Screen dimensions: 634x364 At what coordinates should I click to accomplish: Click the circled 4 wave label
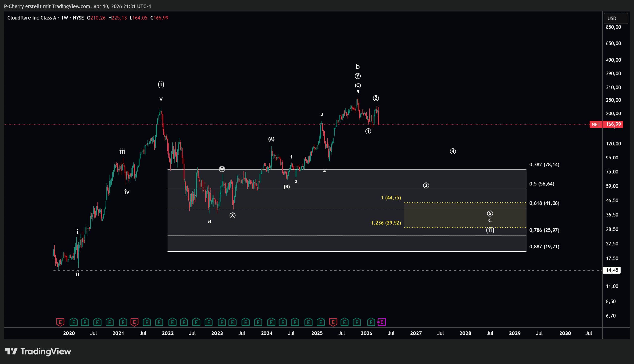[453, 151]
